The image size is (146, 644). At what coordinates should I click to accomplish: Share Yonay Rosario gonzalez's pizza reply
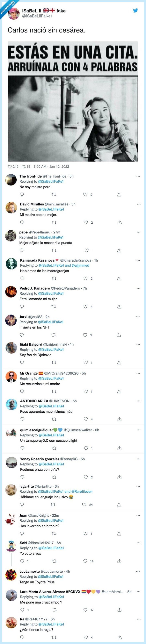(x=119, y=477)
